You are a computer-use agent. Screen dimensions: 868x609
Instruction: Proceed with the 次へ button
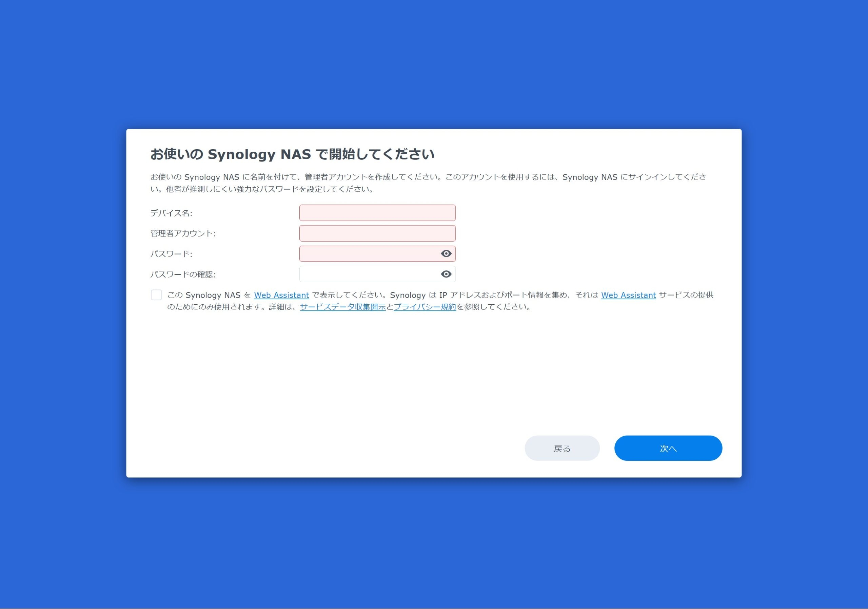(x=668, y=448)
